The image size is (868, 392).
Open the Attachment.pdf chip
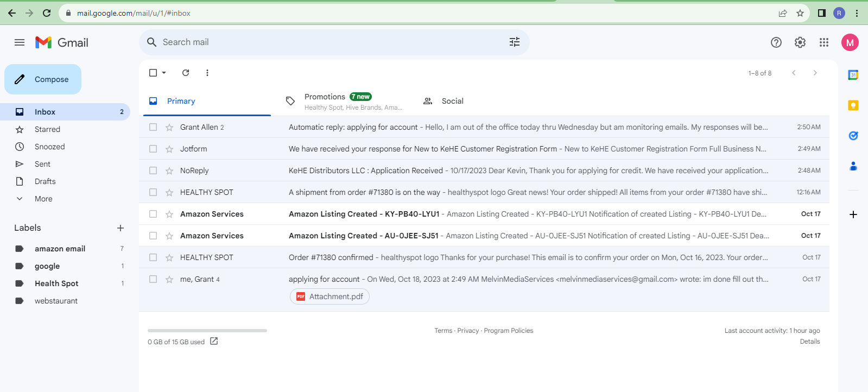(x=330, y=296)
